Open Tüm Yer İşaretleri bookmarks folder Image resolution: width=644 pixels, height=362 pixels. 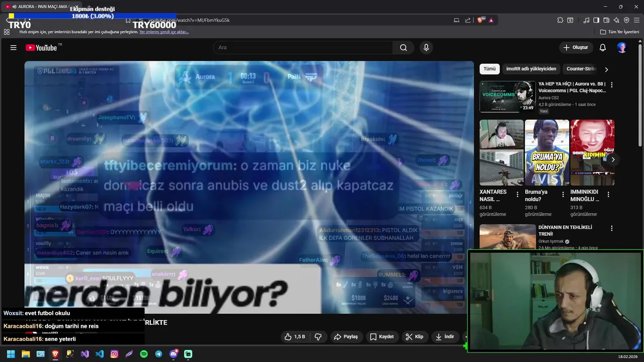coord(619,32)
